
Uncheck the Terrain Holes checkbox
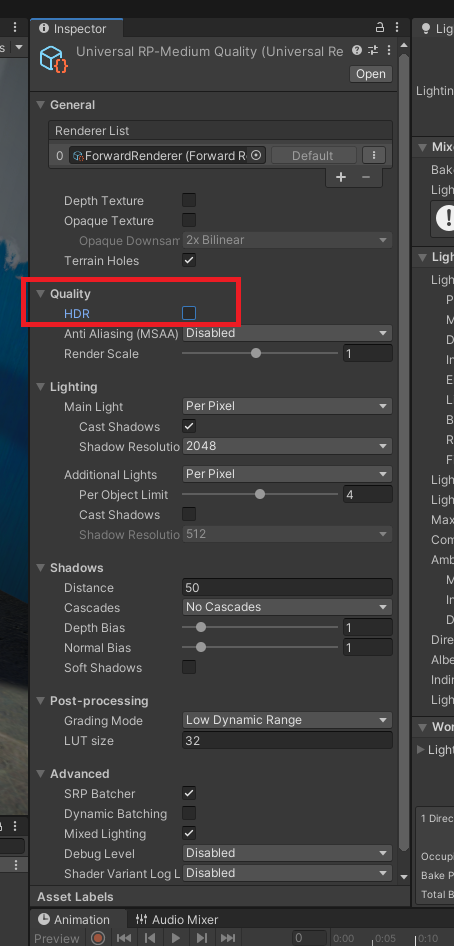tap(189, 260)
